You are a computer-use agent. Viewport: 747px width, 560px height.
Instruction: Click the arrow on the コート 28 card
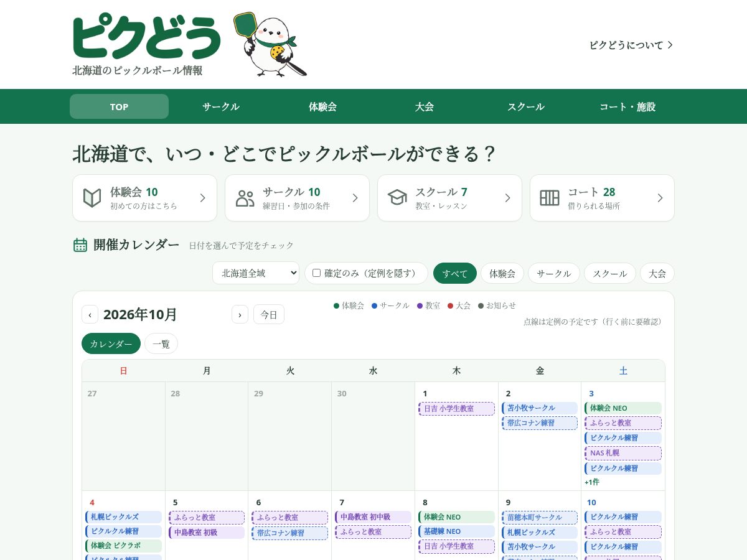pyautogui.click(x=660, y=198)
